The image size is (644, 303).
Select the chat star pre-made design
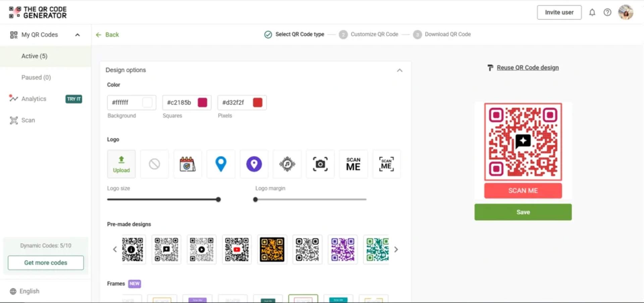(166, 250)
